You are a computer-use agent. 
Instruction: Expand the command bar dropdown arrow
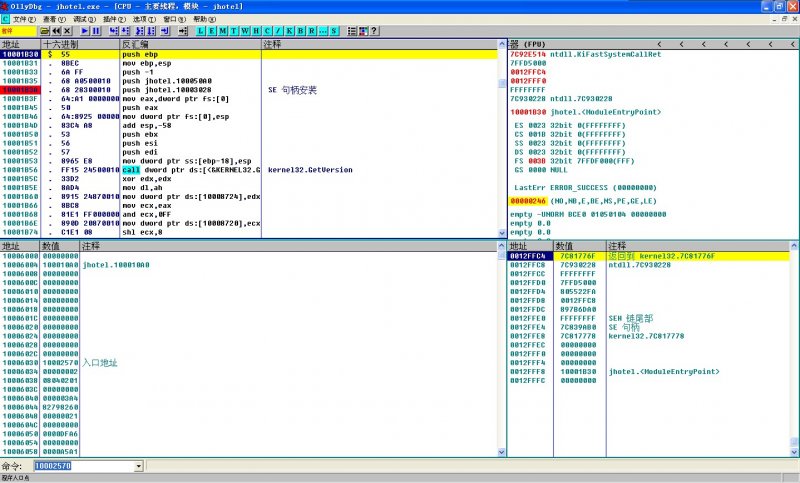pos(138,466)
